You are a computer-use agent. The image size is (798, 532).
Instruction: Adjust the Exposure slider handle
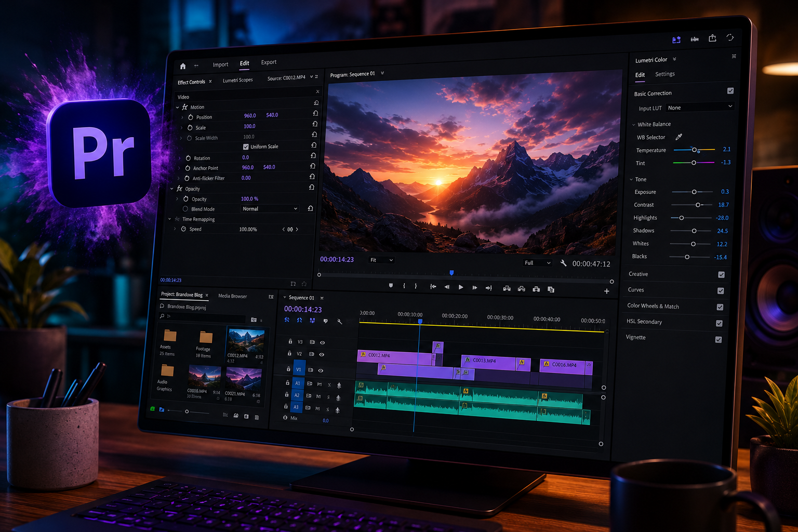[x=694, y=192]
